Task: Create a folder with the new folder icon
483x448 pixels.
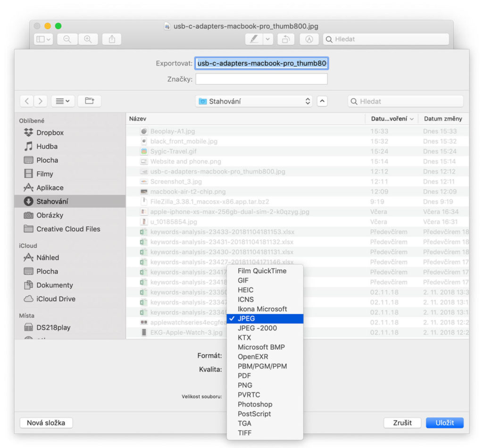Action: click(x=90, y=101)
